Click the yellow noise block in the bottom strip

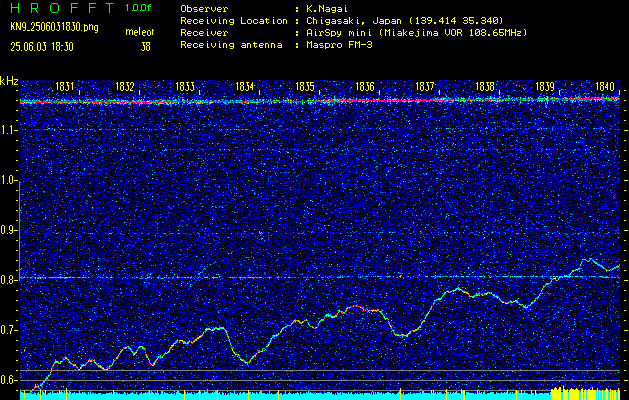(585, 393)
